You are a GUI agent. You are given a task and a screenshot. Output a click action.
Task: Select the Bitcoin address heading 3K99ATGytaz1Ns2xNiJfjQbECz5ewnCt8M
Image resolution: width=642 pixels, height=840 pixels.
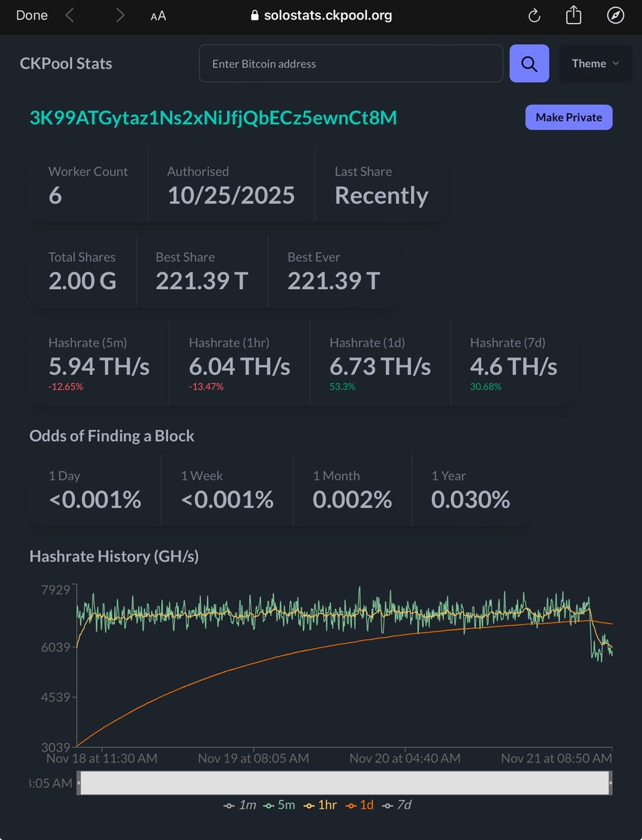(213, 118)
